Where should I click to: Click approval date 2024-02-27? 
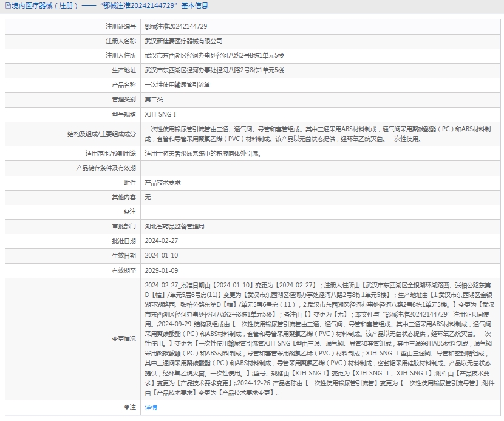161,241
